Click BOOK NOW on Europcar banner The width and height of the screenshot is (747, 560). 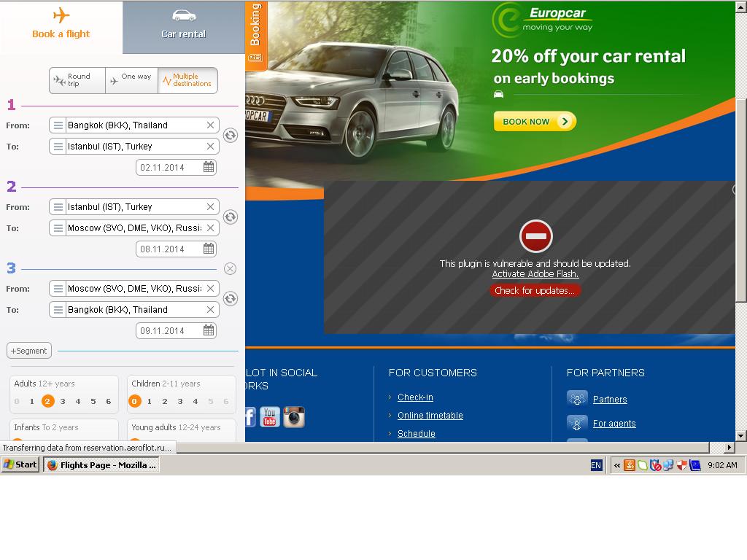point(535,122)
